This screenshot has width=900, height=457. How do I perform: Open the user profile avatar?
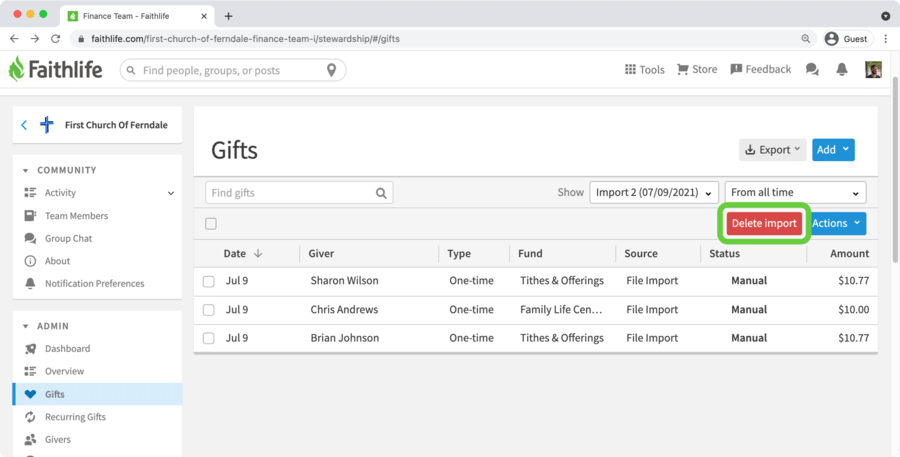point(873,69)
